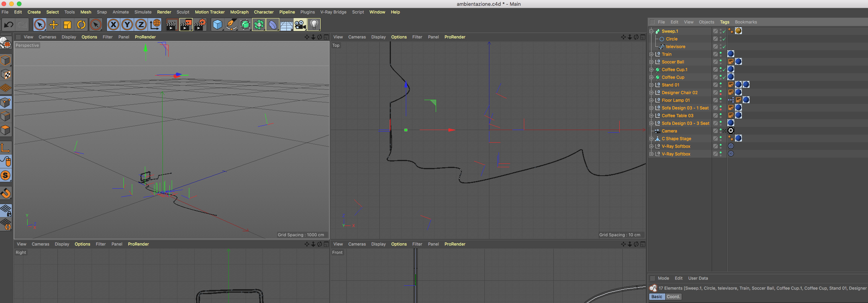
Task: Toggle the Sweep.1 green enable checkmark
Action: coord(724,31)
